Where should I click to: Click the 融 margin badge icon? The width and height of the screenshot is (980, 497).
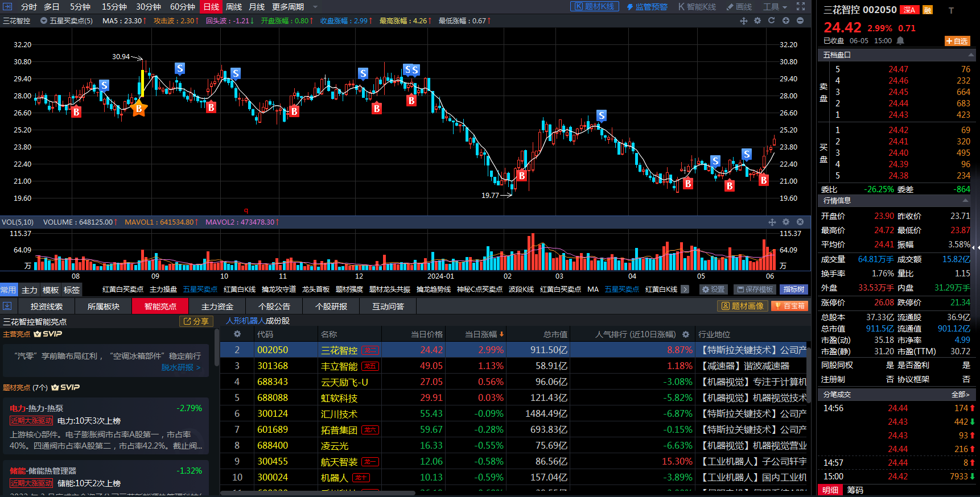click(928, 10)
